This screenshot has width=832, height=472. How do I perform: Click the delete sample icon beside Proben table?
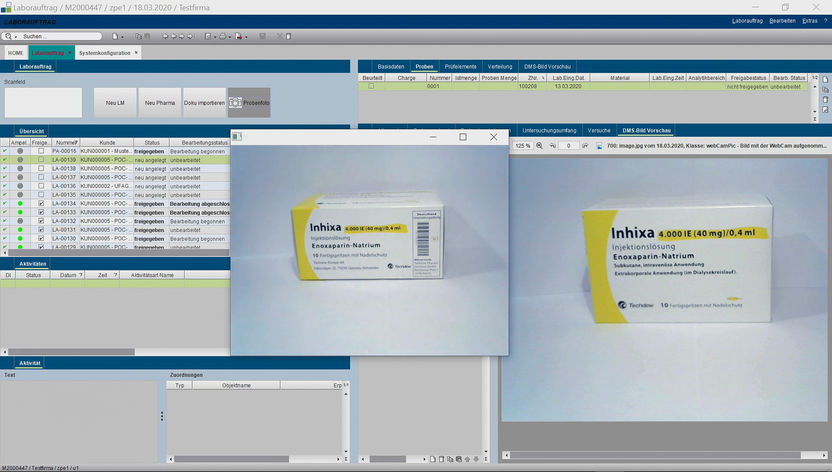825,100
